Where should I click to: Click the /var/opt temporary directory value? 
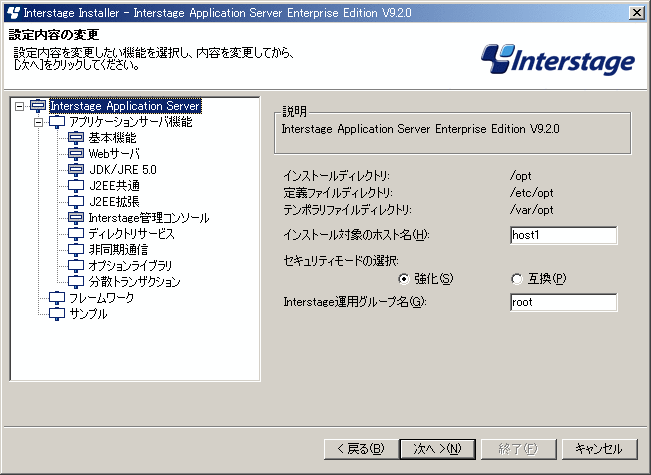pyautogui.click(x=532, y=210)
